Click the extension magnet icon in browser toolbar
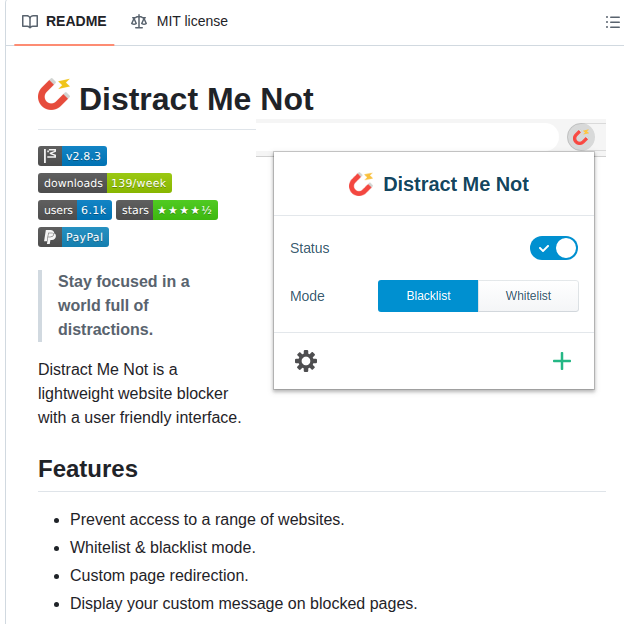Screen dimensions: 624x624 [580, 137]
